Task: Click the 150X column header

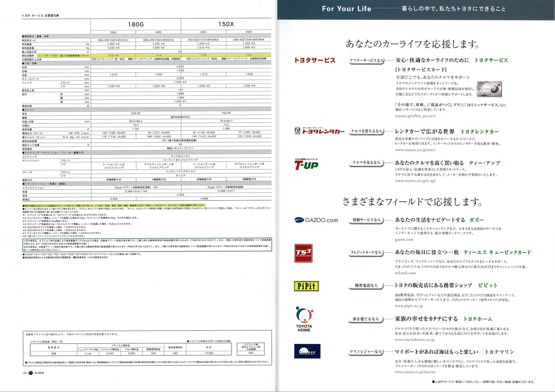Action: (226, 24)
